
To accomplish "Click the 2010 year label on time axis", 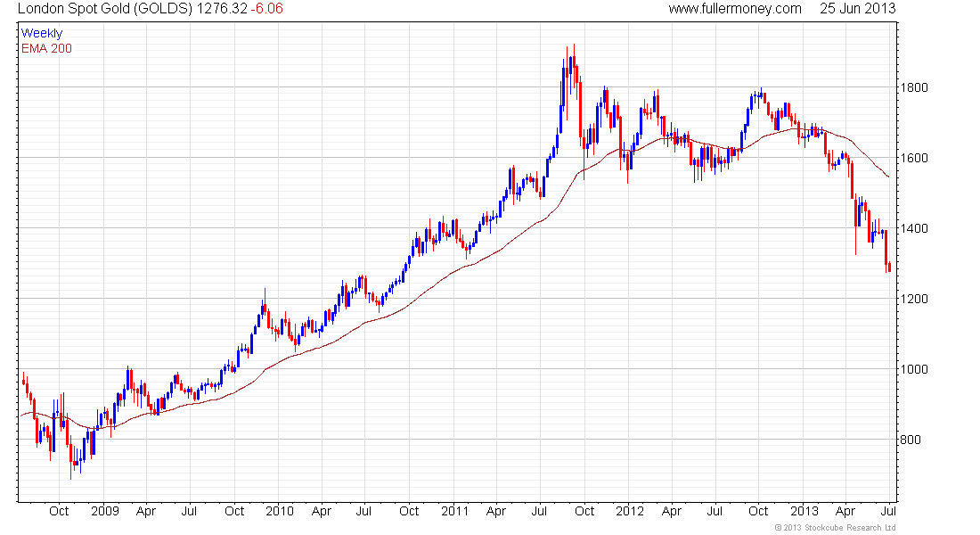I will 280,511.
